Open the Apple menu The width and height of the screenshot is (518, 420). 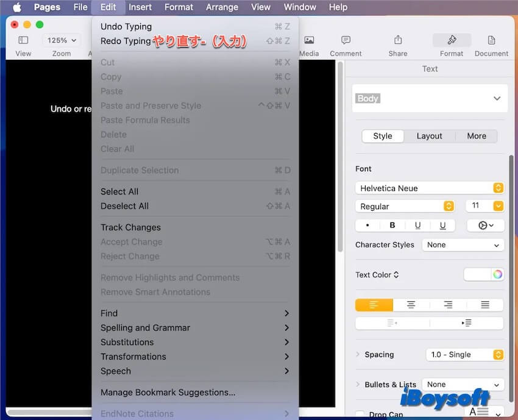click(16, 7)
